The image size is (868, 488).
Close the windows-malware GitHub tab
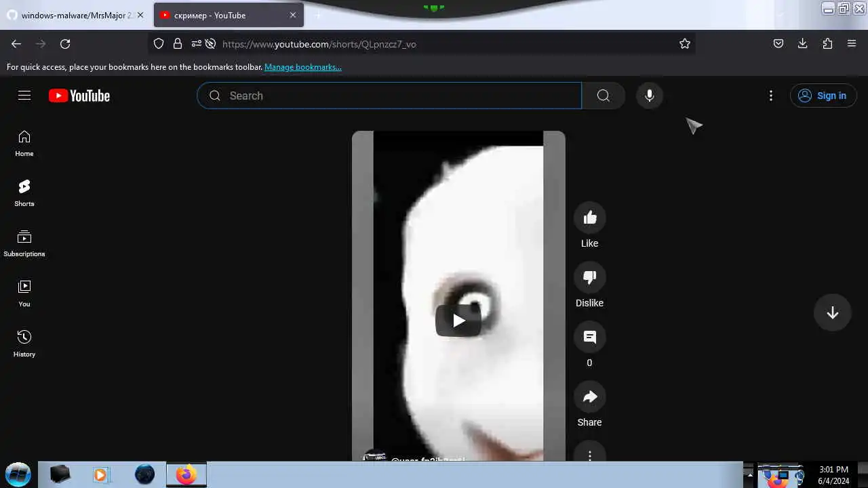click(x=140, y=15)
